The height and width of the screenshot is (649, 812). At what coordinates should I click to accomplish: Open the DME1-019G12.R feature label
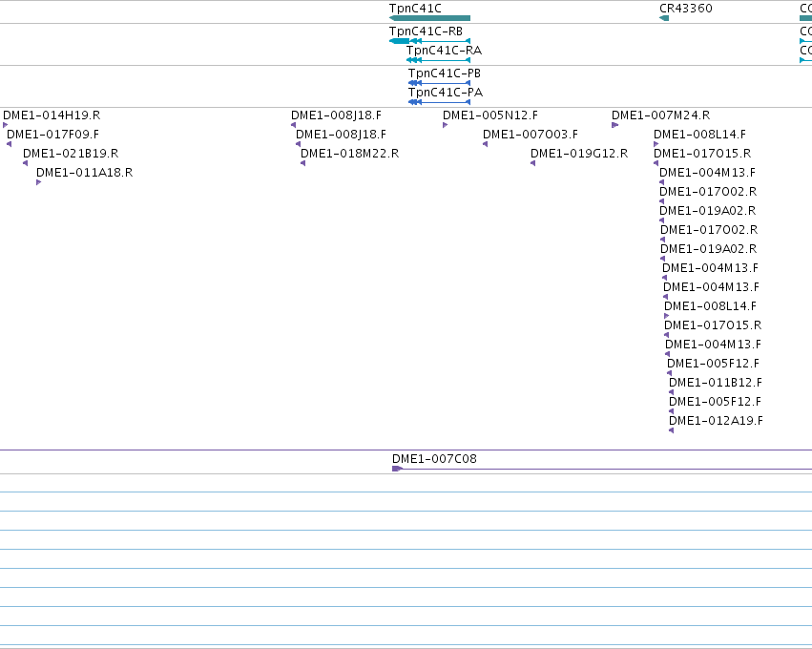[x=579, y=154]
